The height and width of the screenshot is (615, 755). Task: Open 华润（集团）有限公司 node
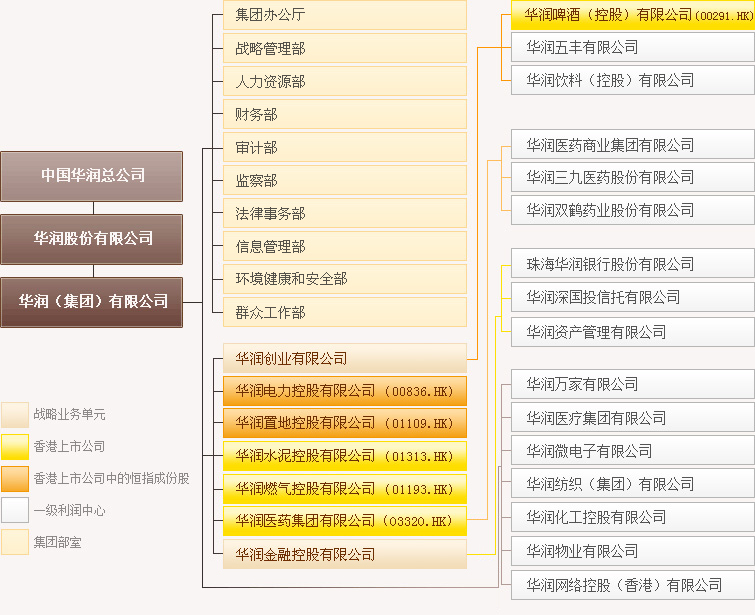point(91,302)
